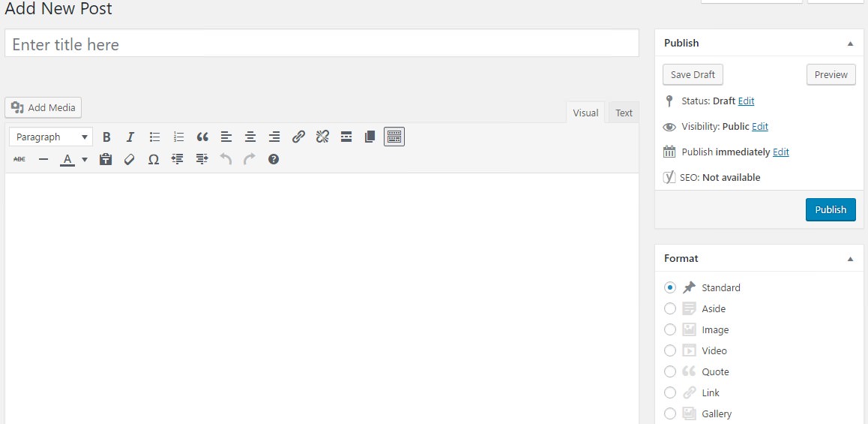Click the Enter title here field
Viewport: 868px width, 424px height.
pos(322,44)
